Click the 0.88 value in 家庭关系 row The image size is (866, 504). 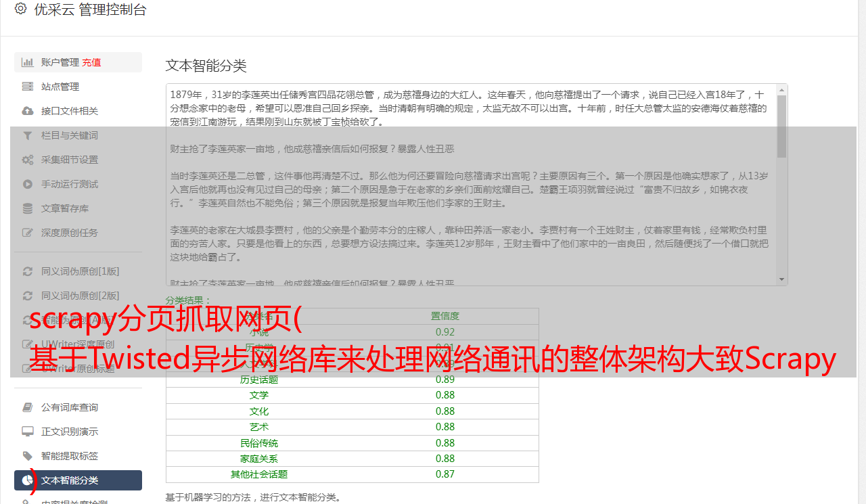tap(445, 459)
